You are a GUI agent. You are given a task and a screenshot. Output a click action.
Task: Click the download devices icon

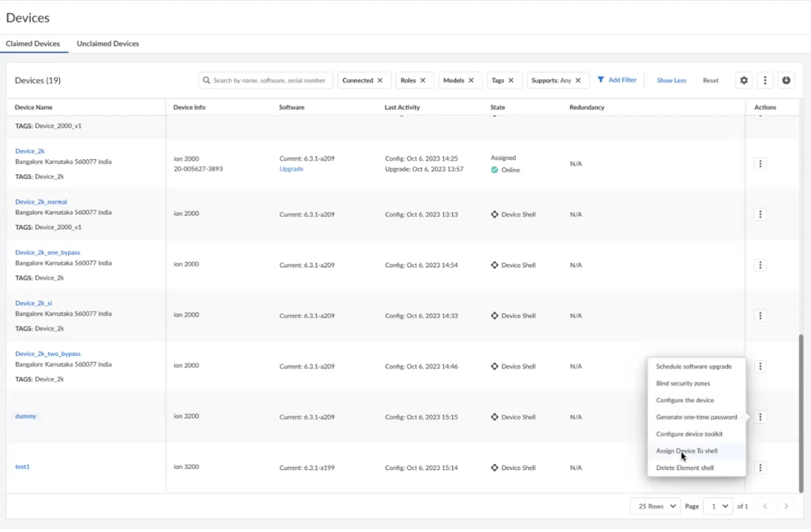tap(786, 80)
